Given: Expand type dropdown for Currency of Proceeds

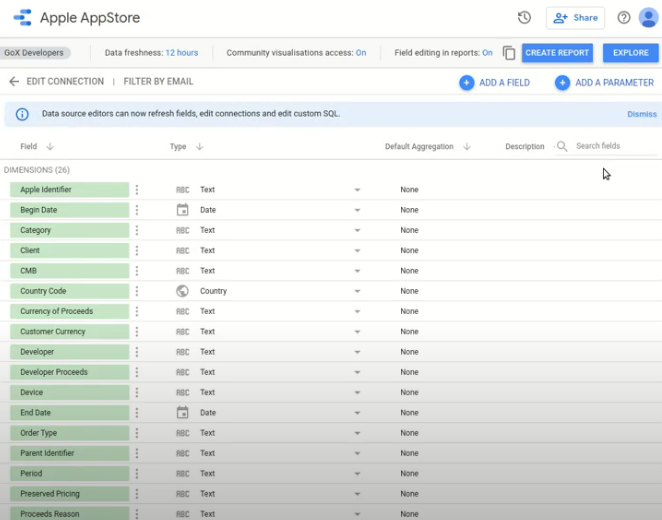Looking at the screenshot, I should (357, 311).
